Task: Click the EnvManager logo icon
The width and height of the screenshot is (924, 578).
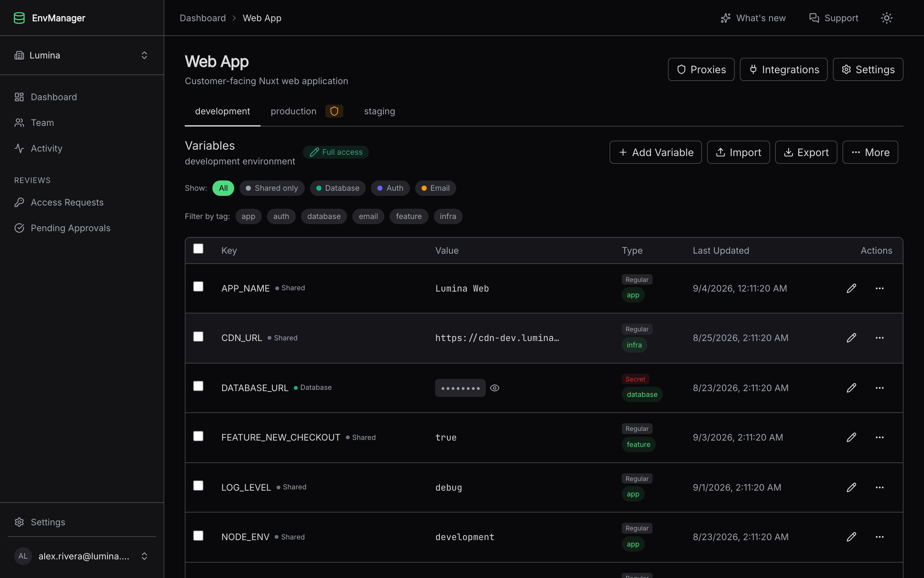Action: coord(19,18)
